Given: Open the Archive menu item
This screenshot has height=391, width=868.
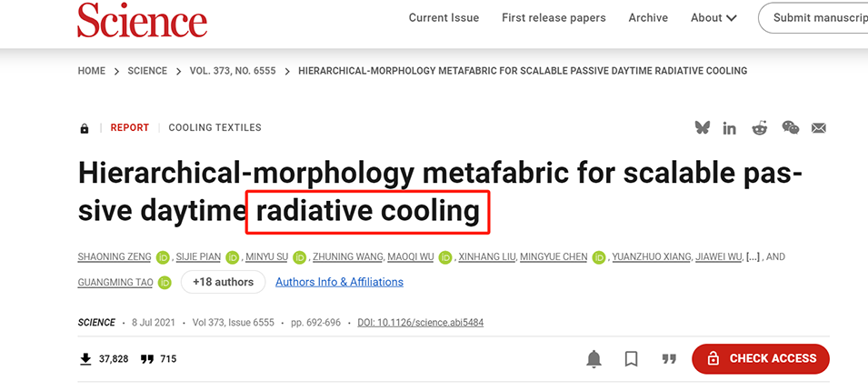Looking at the screenshot, I should coord(648,18).
